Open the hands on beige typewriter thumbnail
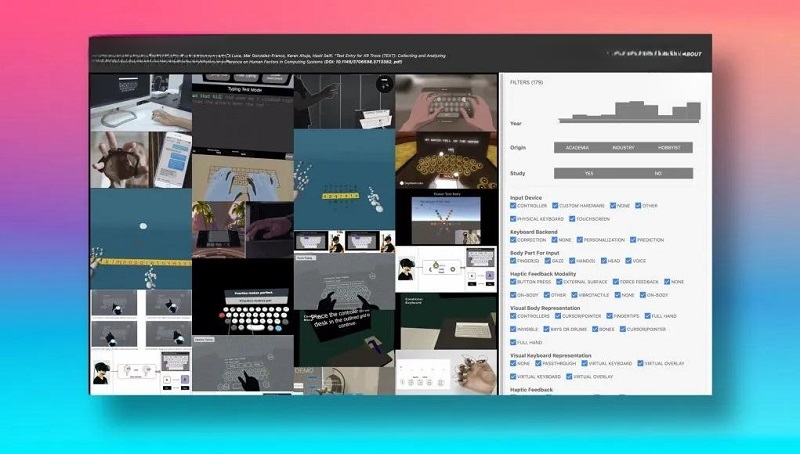The image size is (800, 454). (446, 103)
